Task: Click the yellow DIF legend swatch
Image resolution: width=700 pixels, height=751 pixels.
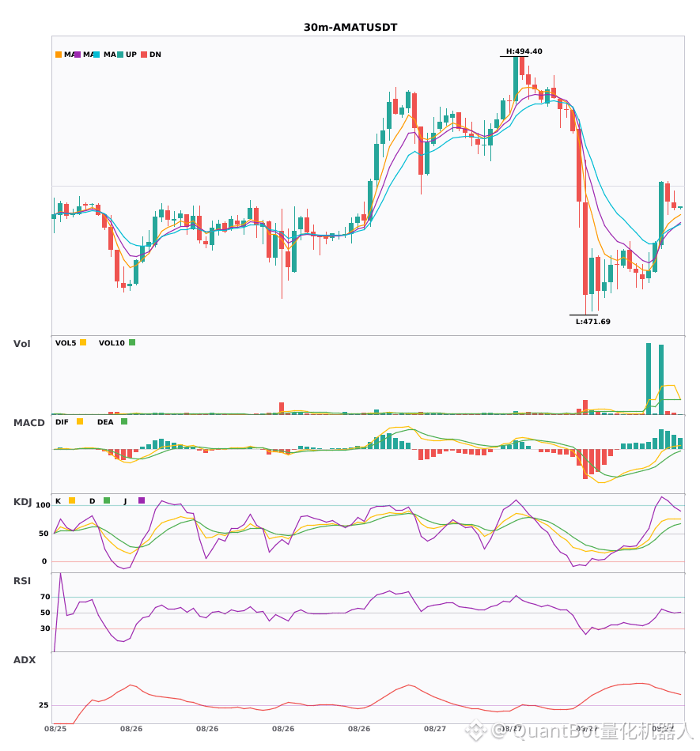Action: 80,421
